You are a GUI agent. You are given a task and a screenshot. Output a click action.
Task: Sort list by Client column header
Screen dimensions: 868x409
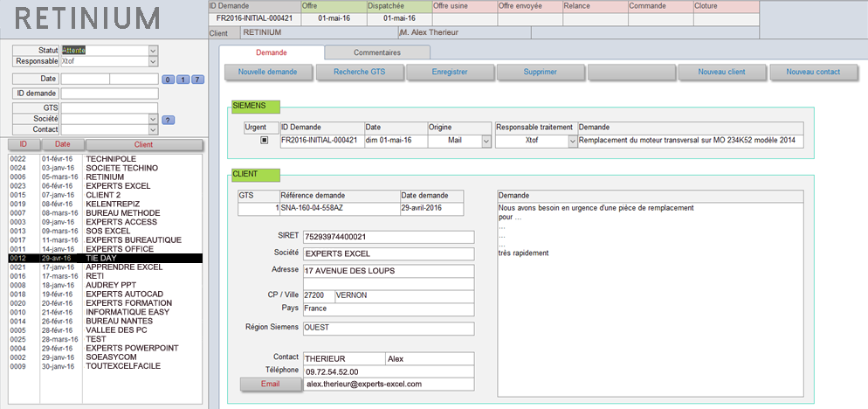144,145
